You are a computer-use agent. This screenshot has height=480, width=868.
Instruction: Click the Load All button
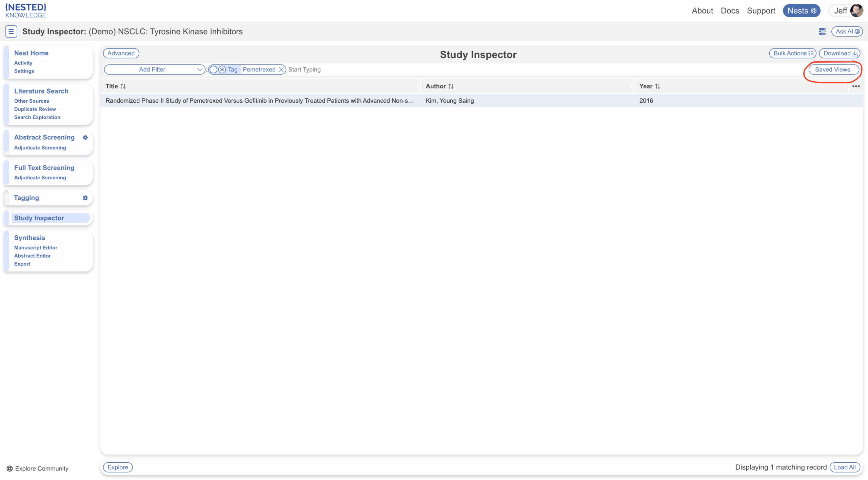point(845,467)
